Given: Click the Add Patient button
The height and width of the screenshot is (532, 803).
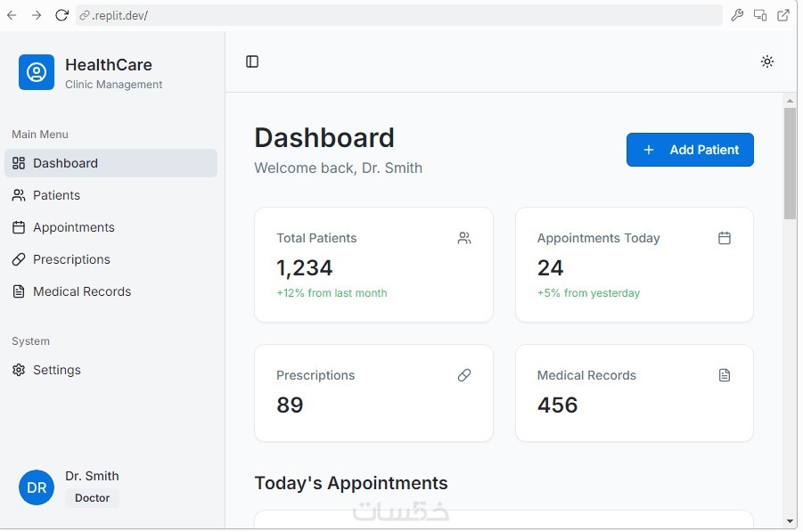Looking at the screenshot, I should click(x=690, y=150).
